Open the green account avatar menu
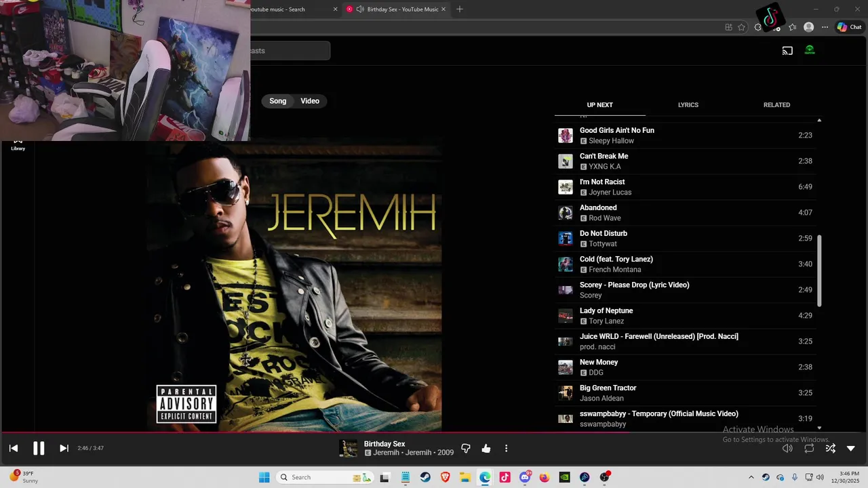The width and height of the screenshot is (868, 488). [x=810, y=50]
